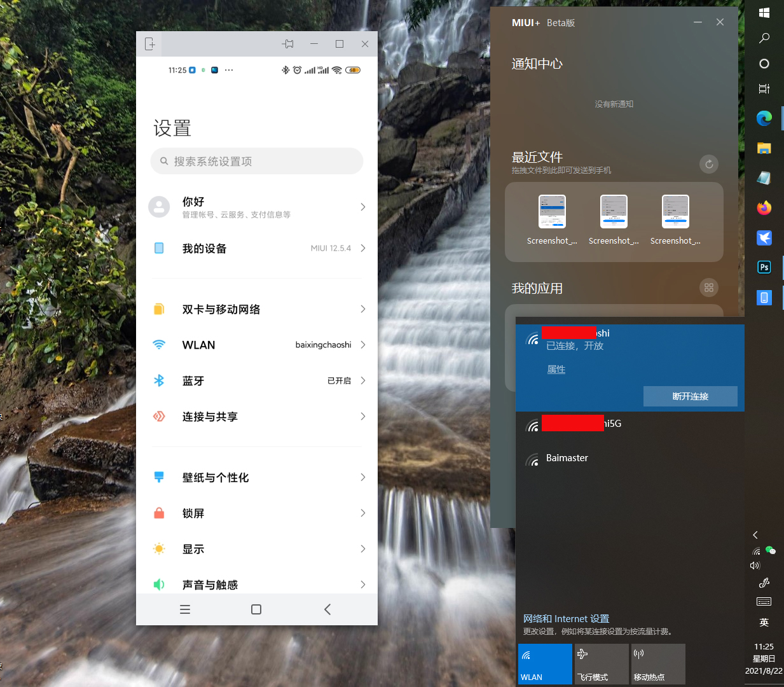Launch Photoshop from the taskbar

point(764,267)
